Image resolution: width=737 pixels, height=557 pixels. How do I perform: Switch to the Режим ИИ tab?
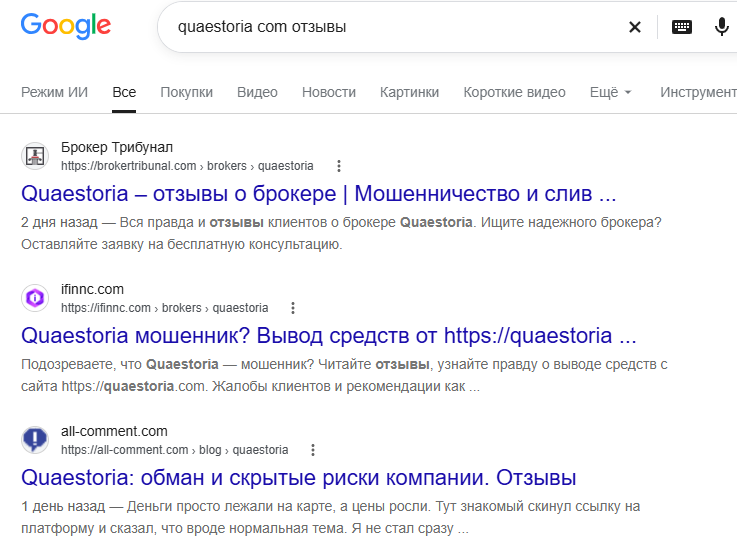55,92
